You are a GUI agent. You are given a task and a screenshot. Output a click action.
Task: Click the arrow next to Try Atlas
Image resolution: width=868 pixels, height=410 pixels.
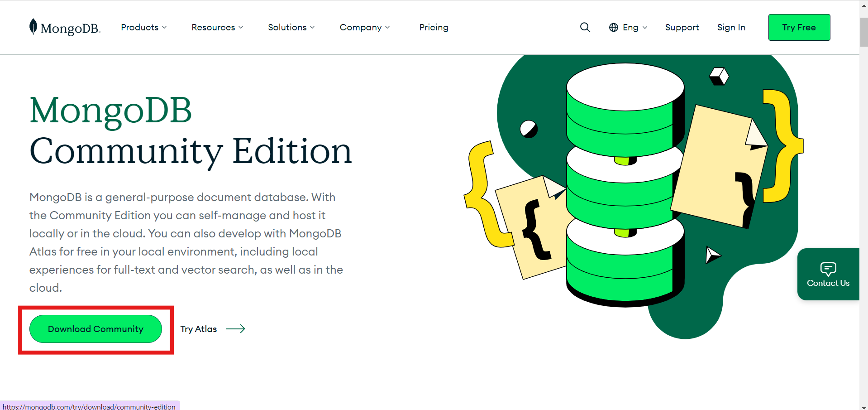pyautogui.click(x=235, y=329)
